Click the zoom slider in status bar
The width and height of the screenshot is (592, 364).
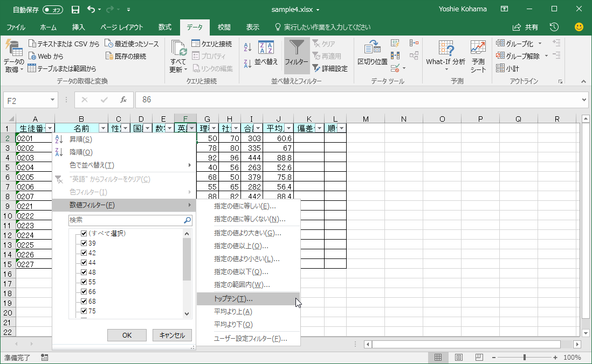click(525, 358)
